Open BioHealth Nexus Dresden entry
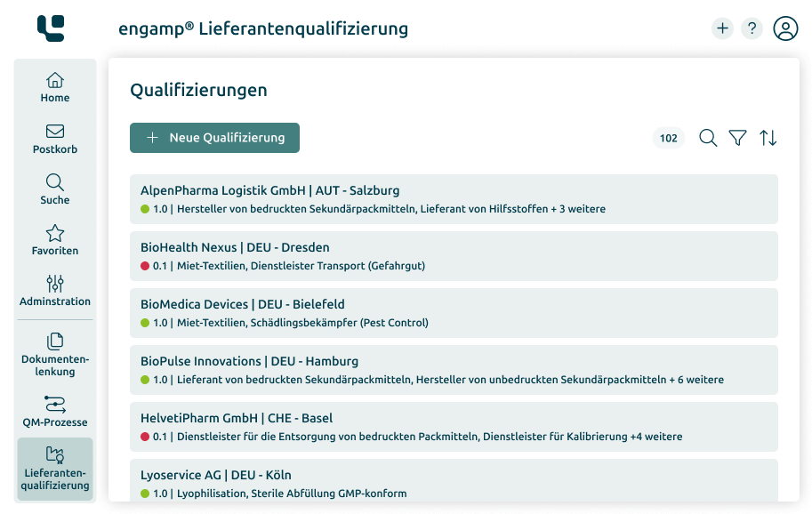812x514 pixels. pos(454,256)
